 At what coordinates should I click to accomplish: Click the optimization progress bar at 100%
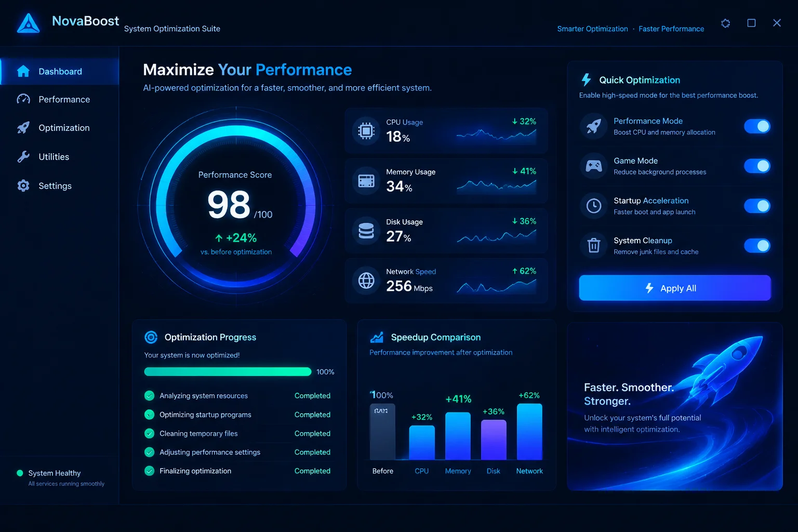tap(228, 371)
